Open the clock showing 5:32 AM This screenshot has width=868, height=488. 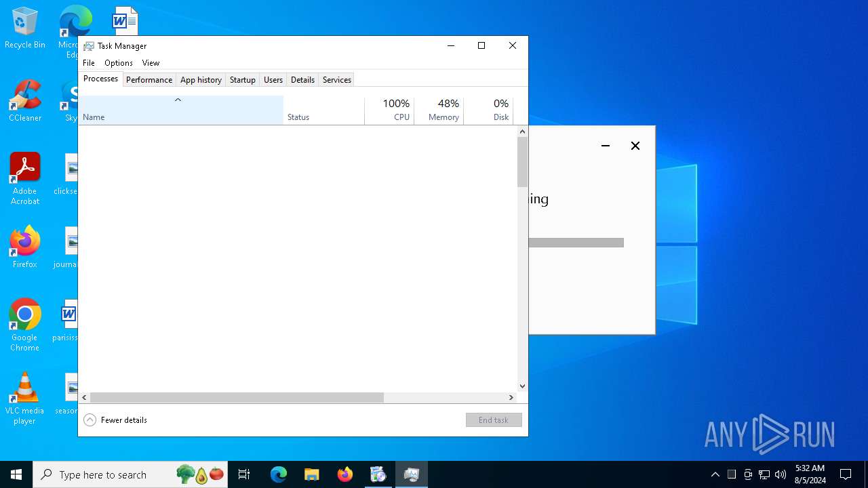810,474
